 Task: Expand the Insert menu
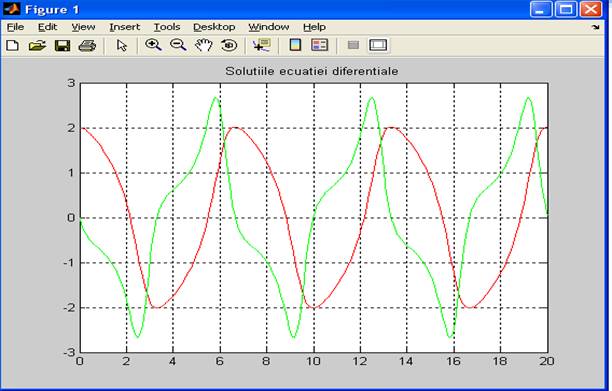pos(125,27)
